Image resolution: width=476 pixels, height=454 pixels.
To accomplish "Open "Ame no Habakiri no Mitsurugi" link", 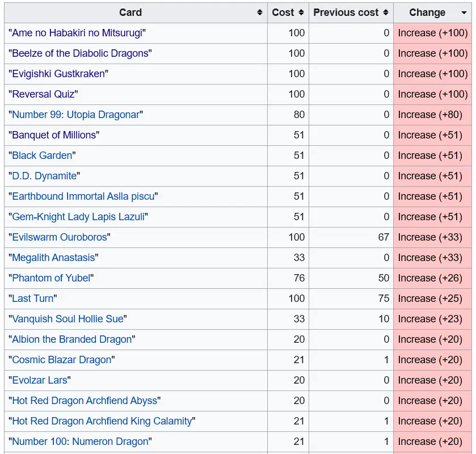I will coord(77,33).
